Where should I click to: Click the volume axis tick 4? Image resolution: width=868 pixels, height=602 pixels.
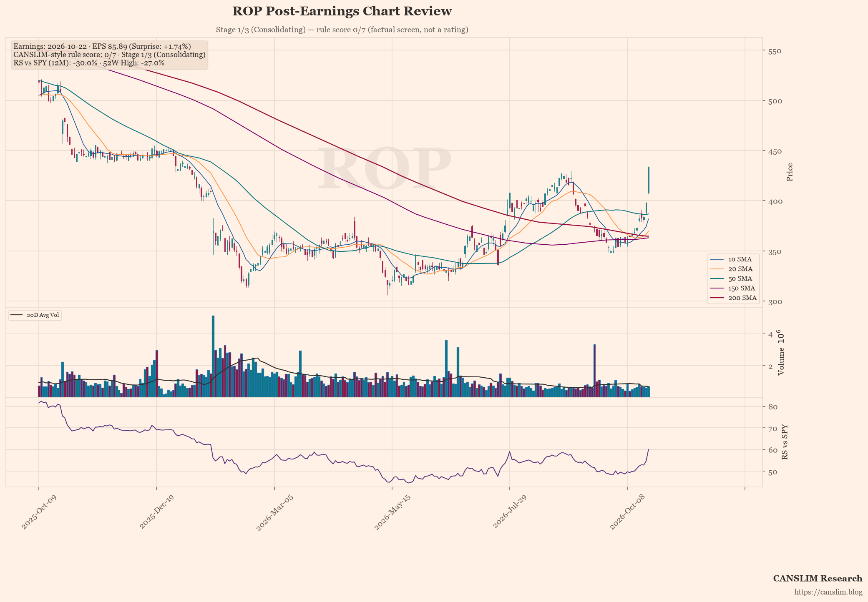770,334
